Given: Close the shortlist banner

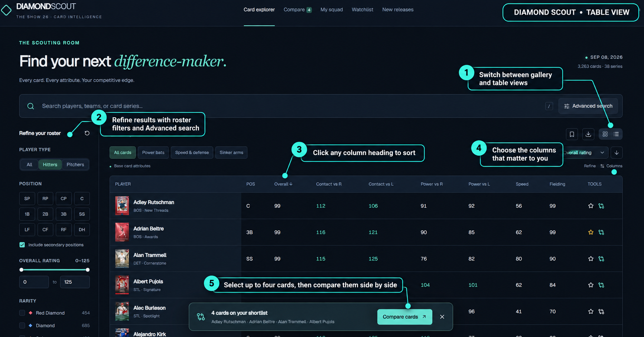Looking at the screenshot, I should 442,317.
